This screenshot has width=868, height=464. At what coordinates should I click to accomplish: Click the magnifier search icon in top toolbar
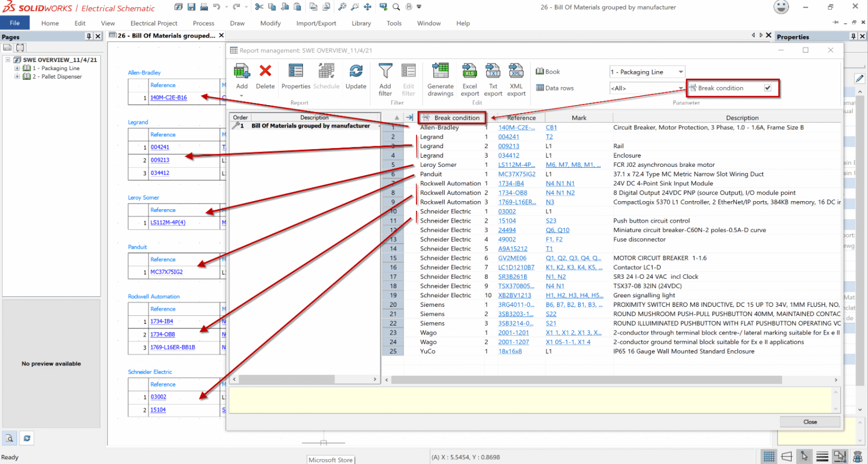click(396, 7)
